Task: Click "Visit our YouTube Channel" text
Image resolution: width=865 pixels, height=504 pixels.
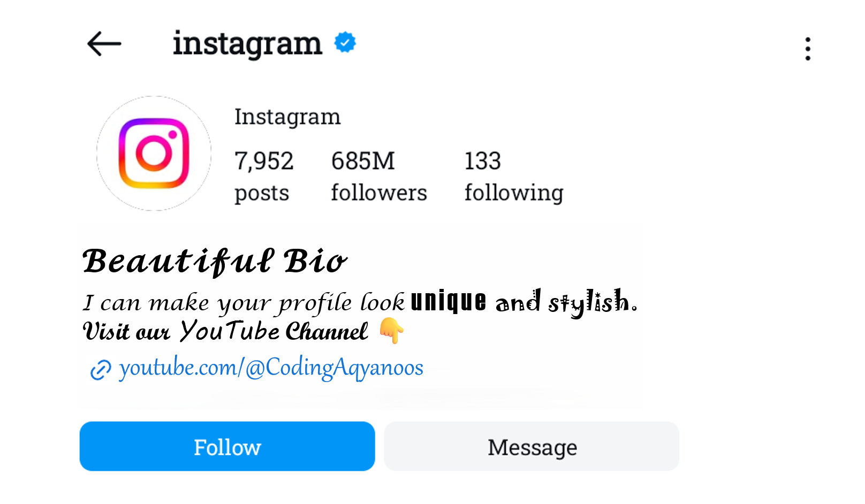Action: (225, 331)
